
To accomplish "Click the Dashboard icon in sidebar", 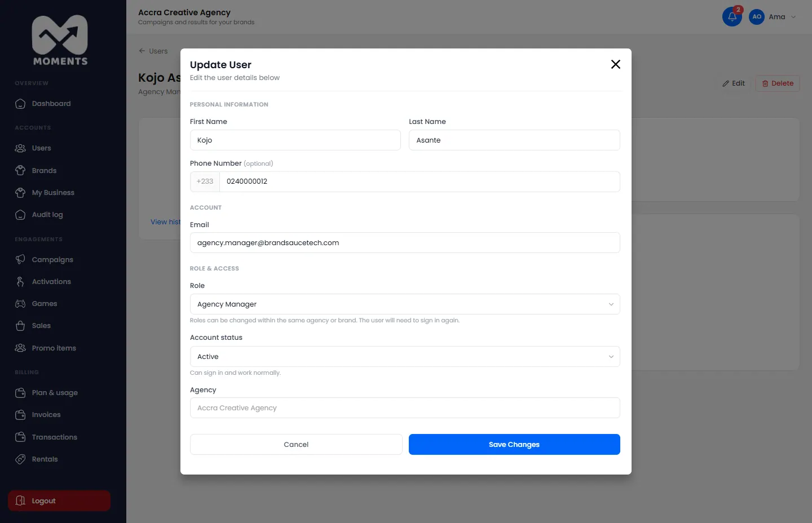I will coord(20,104).
